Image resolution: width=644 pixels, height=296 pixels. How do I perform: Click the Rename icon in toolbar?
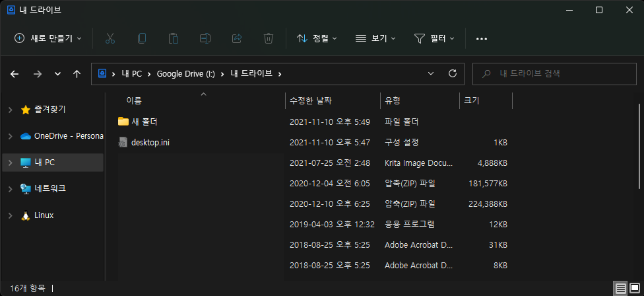pyautogui.click(x=205, y=38)
